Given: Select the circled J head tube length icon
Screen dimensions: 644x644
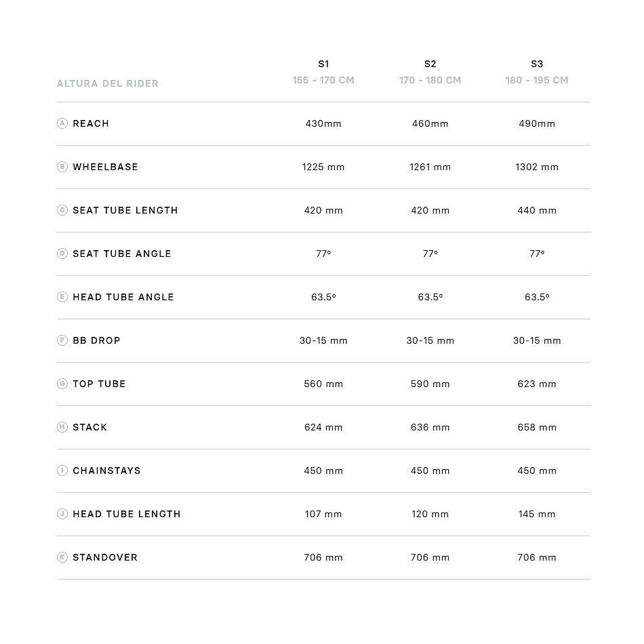Looking at the screenshot, I should coord(62,514).
